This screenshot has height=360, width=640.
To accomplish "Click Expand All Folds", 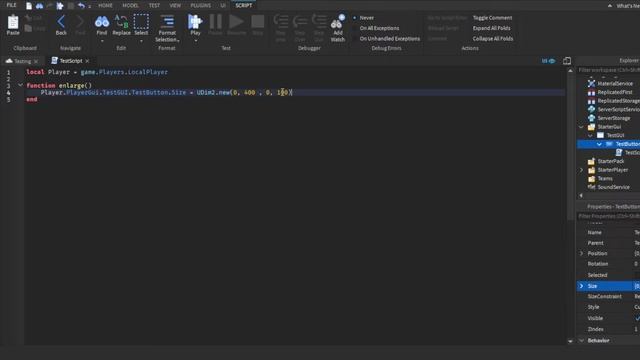I will pyautogui.click(x=491, y=28).
